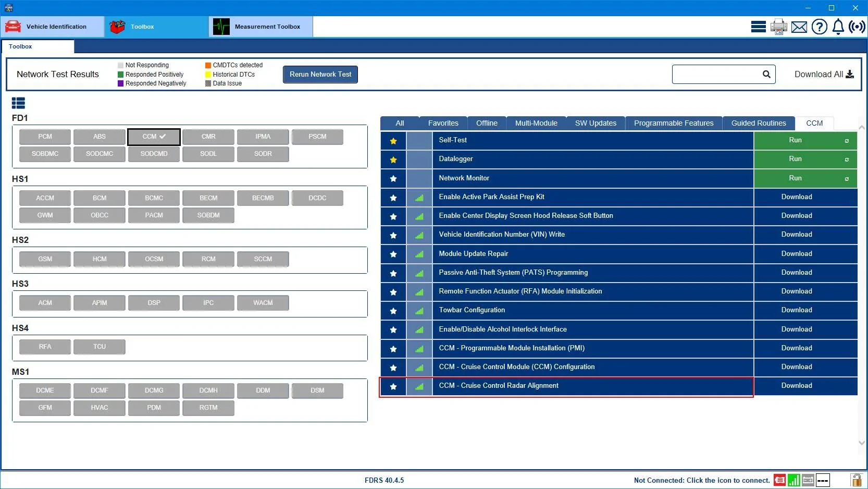The height and width of the screenshot is (489, 868).
Task: Click Download All button
Action: click(824, 74)
